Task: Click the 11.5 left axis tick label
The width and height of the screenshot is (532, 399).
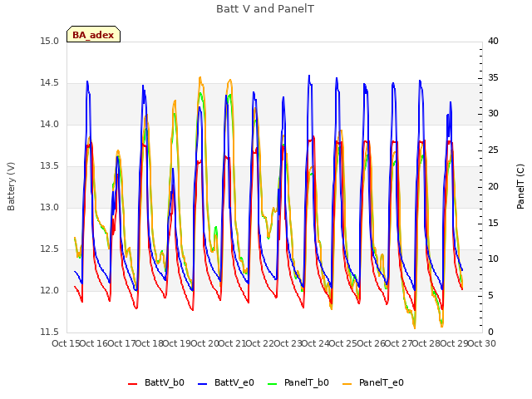Action: pyautogui.click(x=50, y=332)
